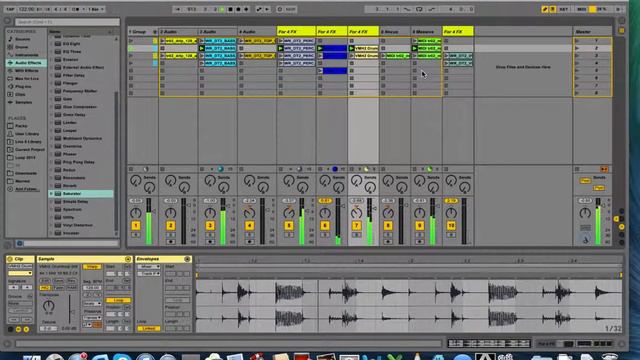Select Sounds category in browser
Image resolution: width=640 pixels, height=360 pixels.
click(x=22, y=39)
